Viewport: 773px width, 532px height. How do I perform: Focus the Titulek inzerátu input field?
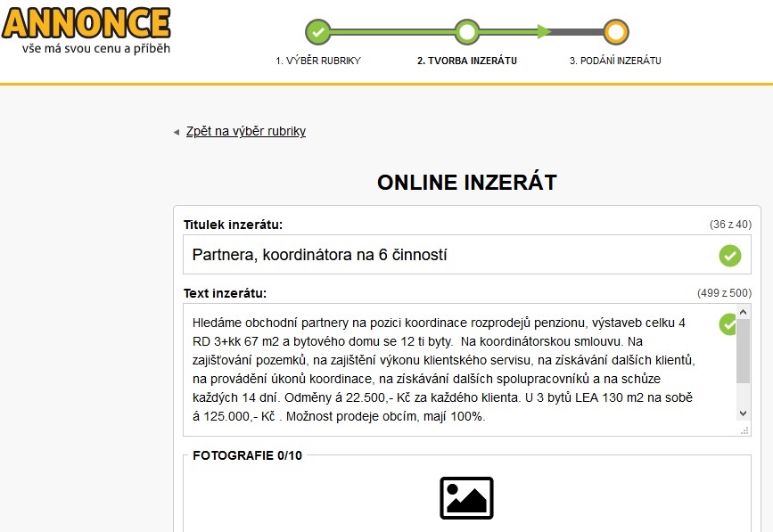(467, 255)
